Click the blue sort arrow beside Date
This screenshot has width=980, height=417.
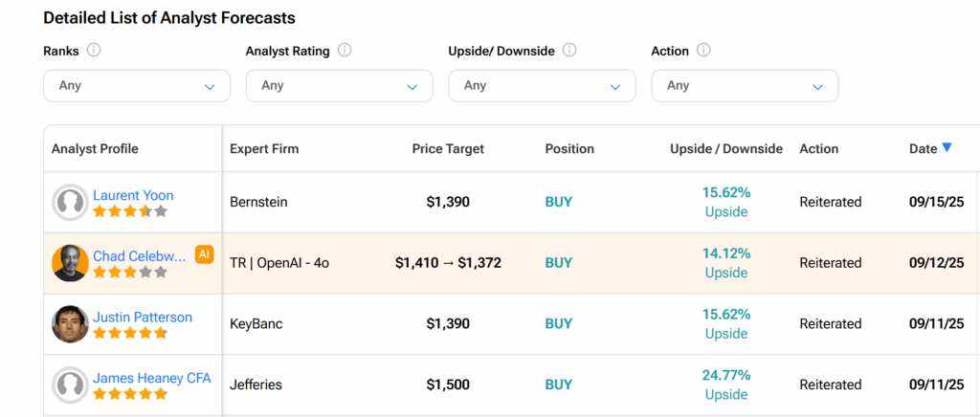pos(947,147)
